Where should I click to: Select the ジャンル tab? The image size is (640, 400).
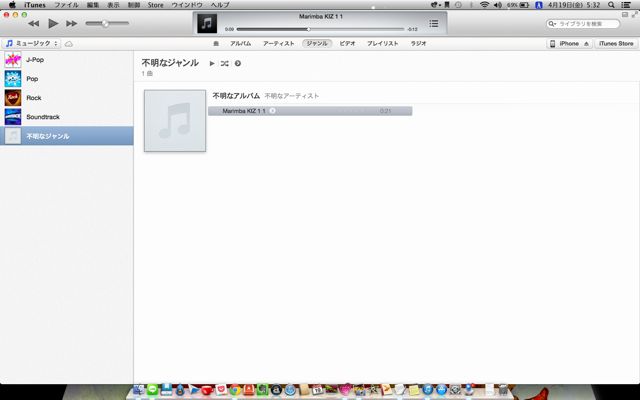coord(317,43)
